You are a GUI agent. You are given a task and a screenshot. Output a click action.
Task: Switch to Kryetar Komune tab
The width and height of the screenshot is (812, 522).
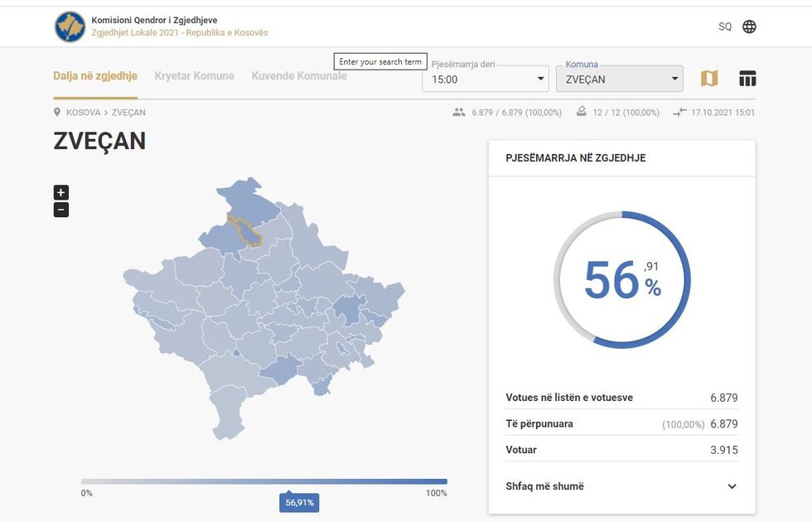195,76
